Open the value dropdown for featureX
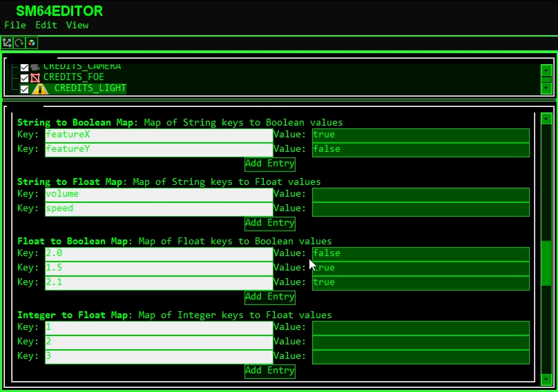Image resolution: width=558 pixels, height=392 pixels. [x=420, y=135]
